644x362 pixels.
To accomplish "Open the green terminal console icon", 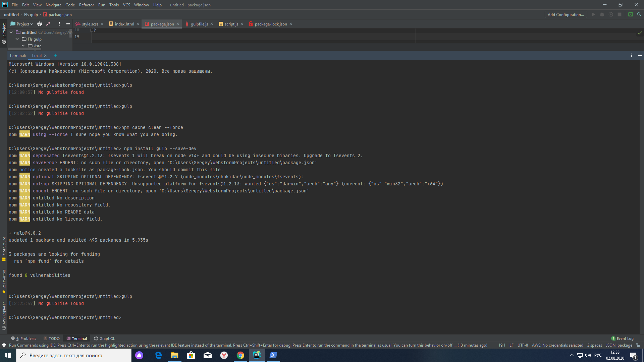I will tap(631, 14).
